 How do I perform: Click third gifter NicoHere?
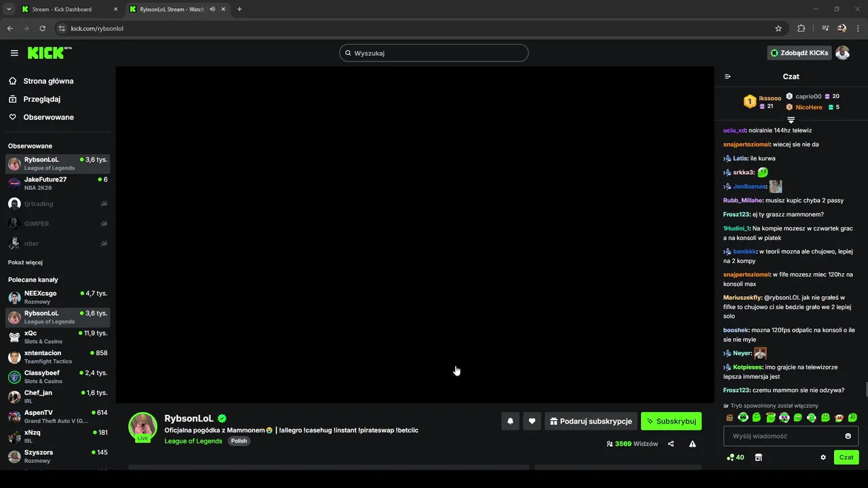[x=809, y=107]
